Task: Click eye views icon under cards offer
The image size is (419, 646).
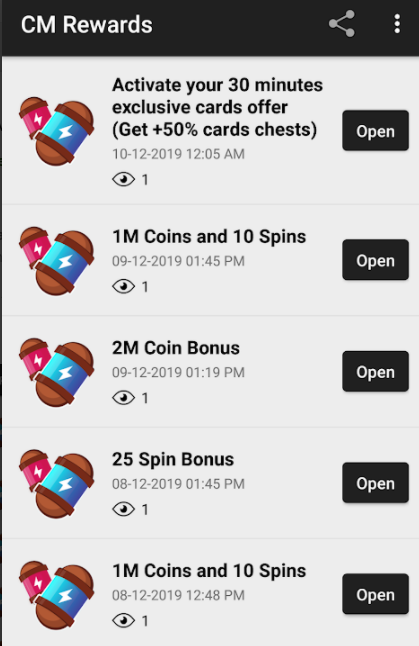Action: (x=124, y=180)
